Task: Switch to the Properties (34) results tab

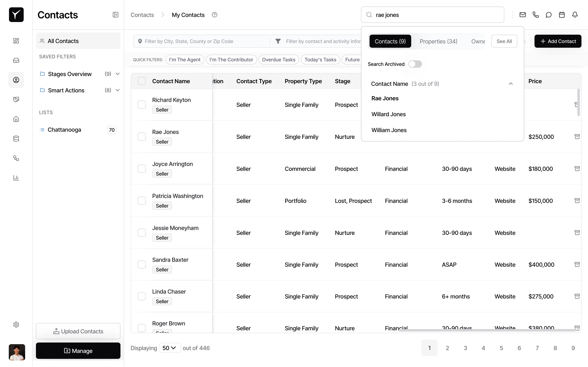Action: (x=438, y=41)
